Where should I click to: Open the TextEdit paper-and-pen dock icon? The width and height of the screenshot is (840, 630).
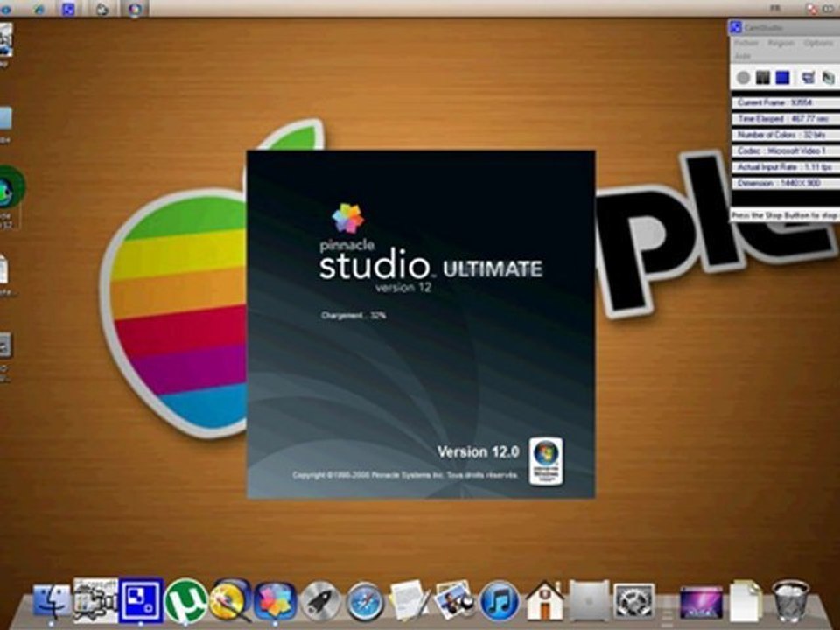[x=409, y=601]
